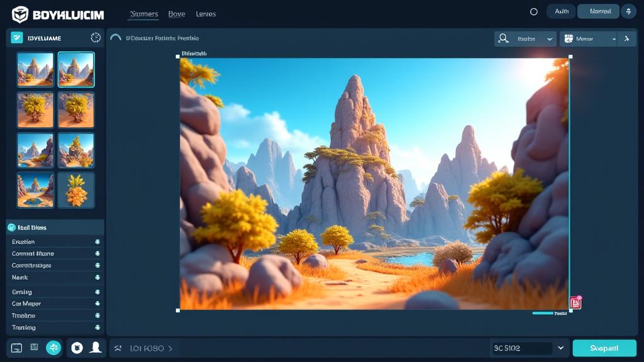Click the red badge icon at canvas corner
The width and height of the screenshot is (644, 362).
[575, 303]
